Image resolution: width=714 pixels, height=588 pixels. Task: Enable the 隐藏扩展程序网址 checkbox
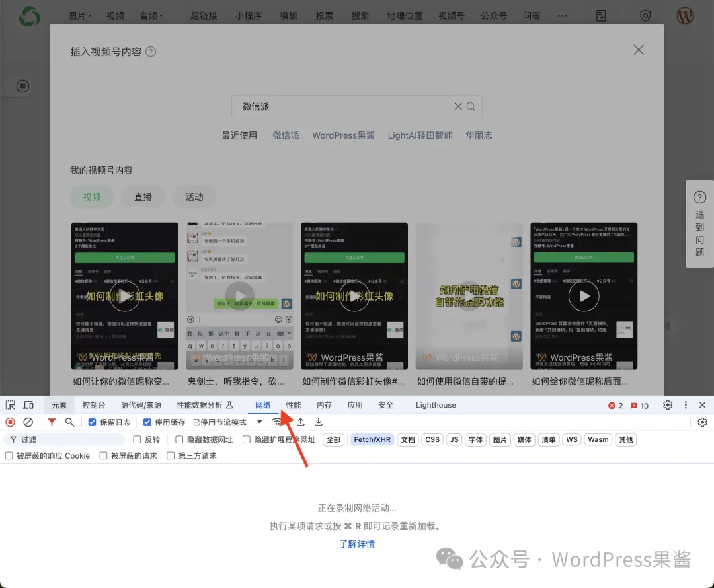point(247,439)
